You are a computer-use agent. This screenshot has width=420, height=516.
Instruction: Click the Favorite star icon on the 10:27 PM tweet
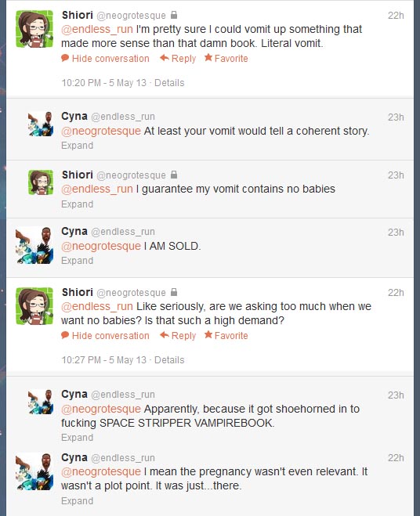point(208,334)
